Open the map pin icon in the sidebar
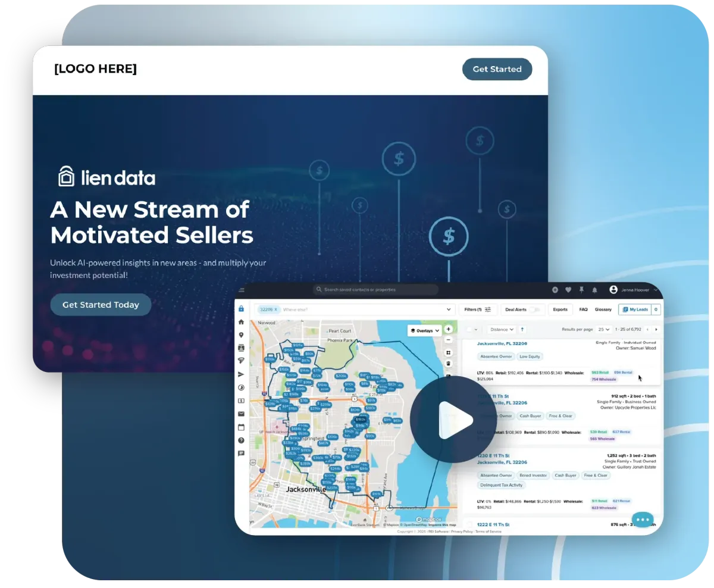 tap(241, 335)
